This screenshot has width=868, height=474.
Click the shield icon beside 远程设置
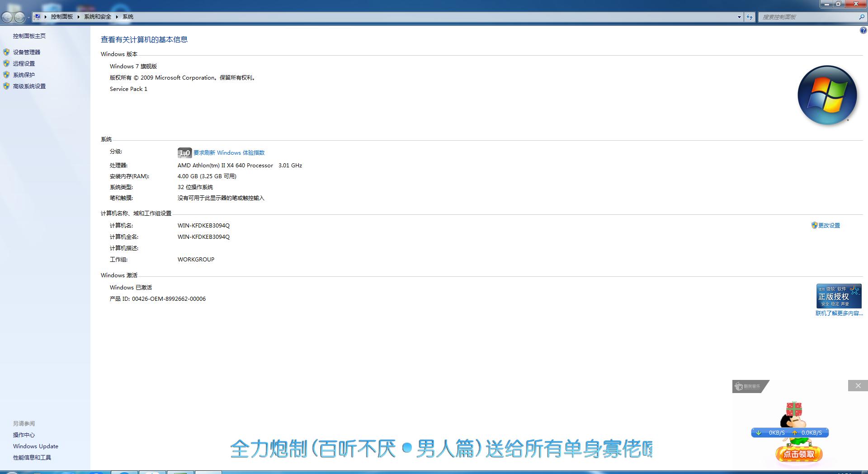click(x=6, y=63)
